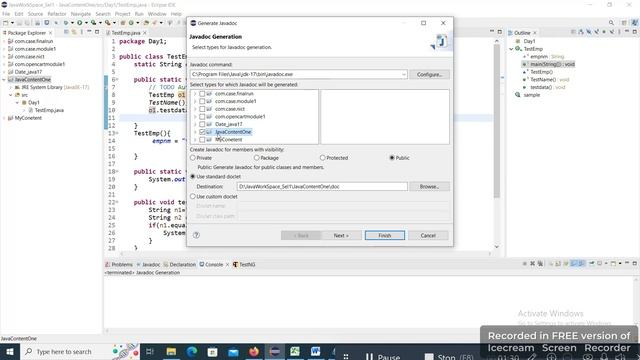
Task: Click Hide Non-Public Members icon in Outline
Action: pos(604,32)
